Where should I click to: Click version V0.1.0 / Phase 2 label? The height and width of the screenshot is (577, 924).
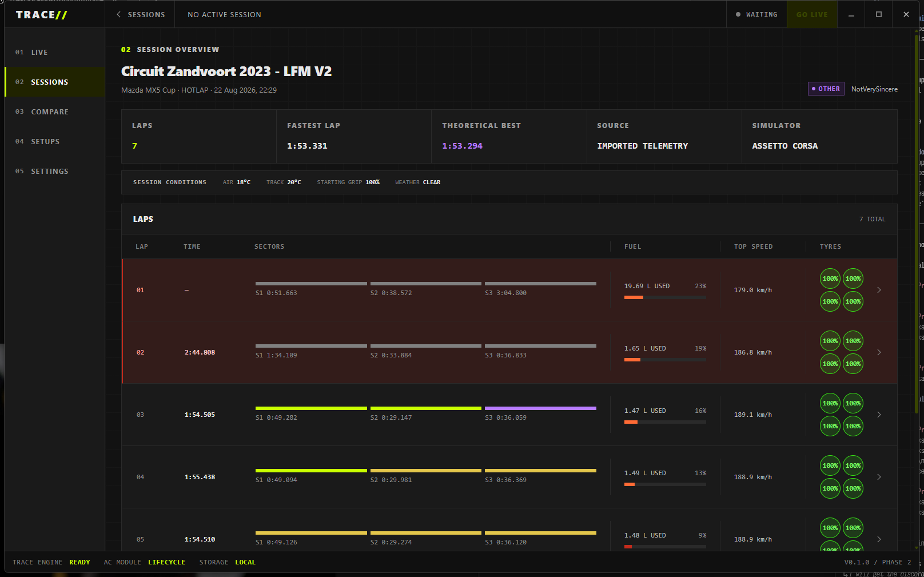pos(878,562)
